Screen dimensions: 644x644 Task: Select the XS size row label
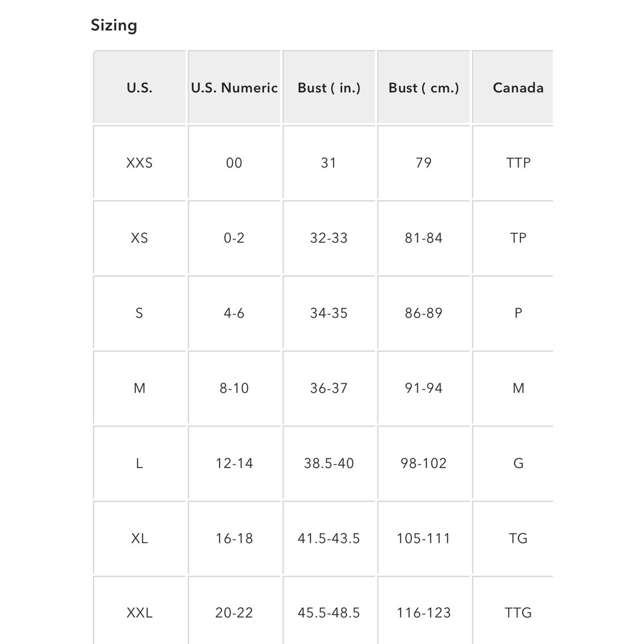click(x=140, y=238)
